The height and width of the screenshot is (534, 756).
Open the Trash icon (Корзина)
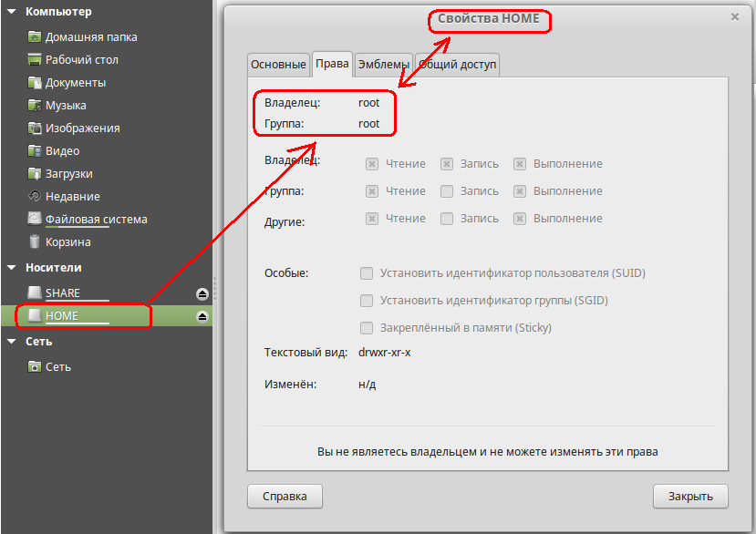[35, 242]
